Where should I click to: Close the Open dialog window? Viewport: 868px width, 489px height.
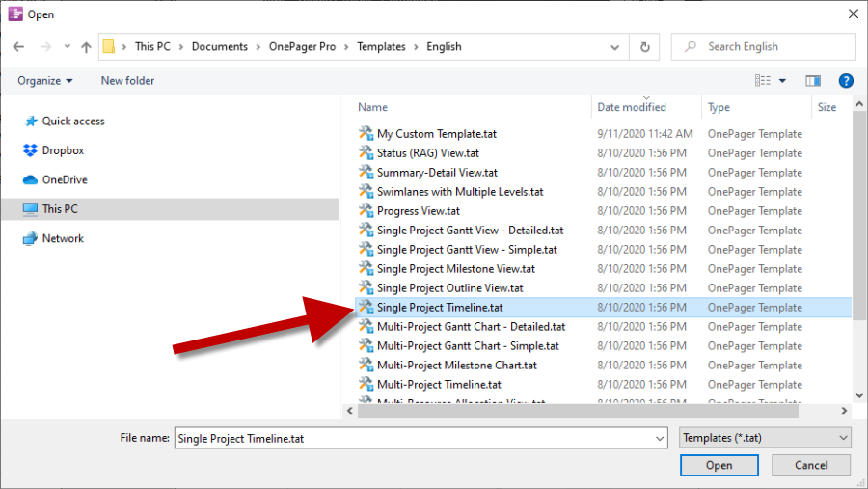click(x=854, y=14)
